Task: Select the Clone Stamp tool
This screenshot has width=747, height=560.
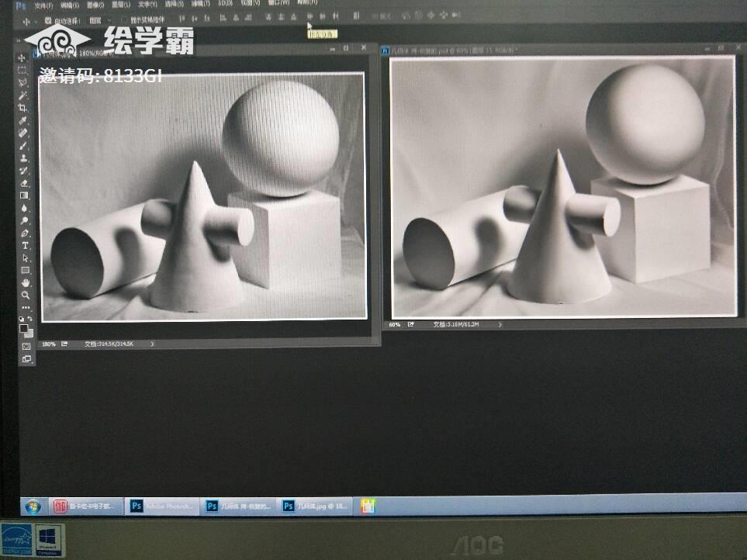Action: click(24, 158)
